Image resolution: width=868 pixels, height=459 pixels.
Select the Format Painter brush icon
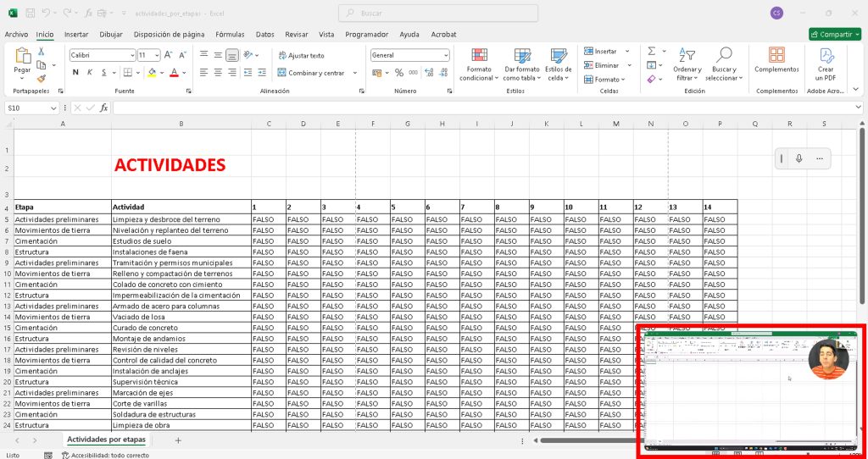point(41,78)
